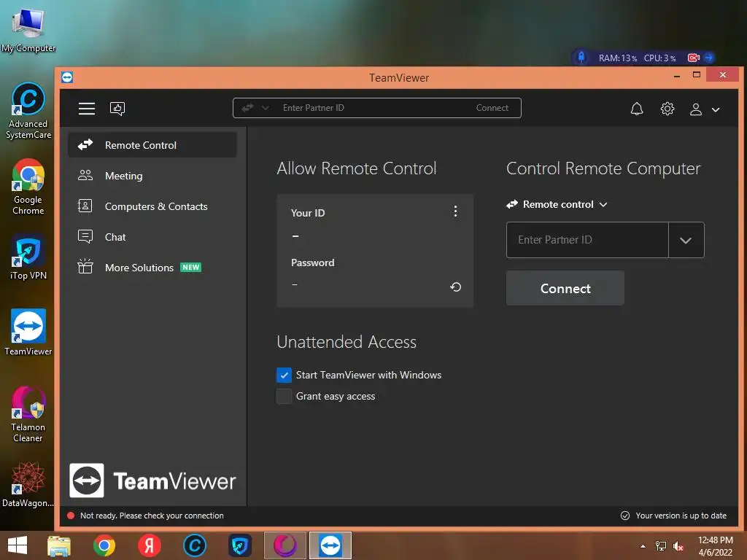Click the Windows Start button
747x560 pixels.
[18, 545]
